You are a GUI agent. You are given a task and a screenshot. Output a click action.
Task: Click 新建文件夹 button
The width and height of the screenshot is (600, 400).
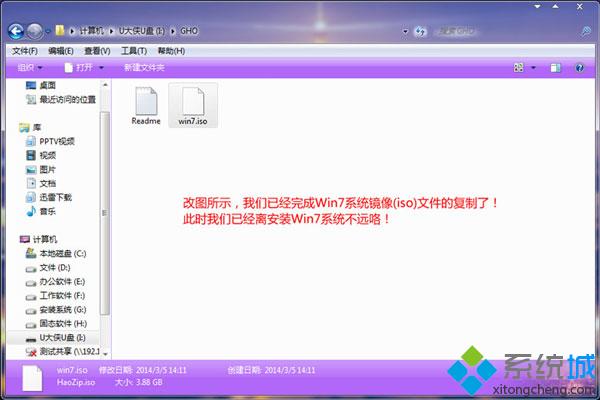point(144,68)
